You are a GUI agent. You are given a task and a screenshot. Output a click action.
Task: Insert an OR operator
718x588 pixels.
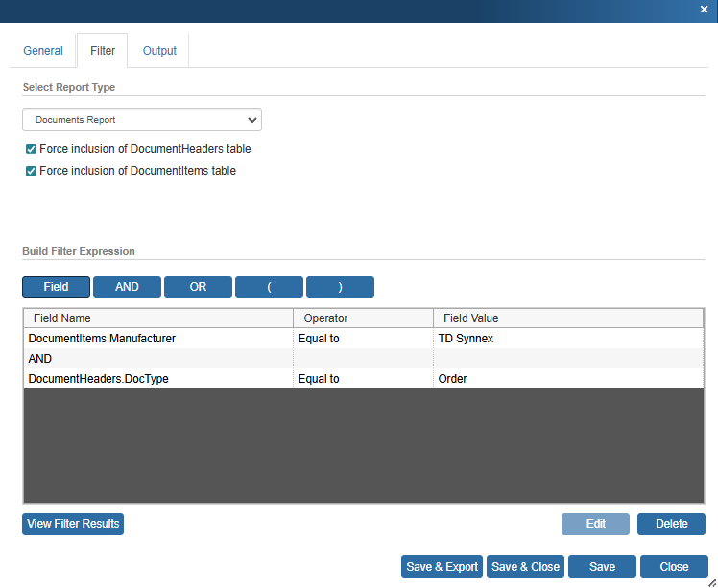198,287
